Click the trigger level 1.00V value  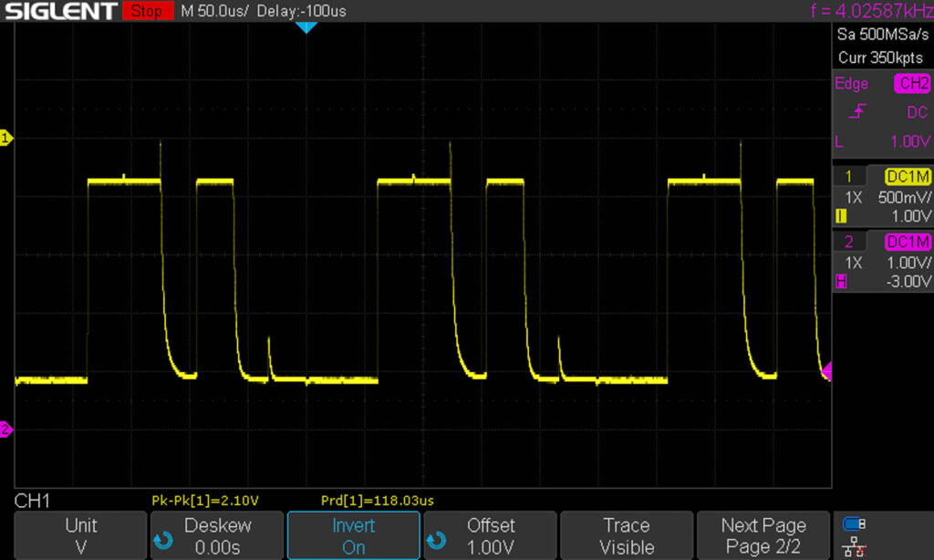coord(909,141)
